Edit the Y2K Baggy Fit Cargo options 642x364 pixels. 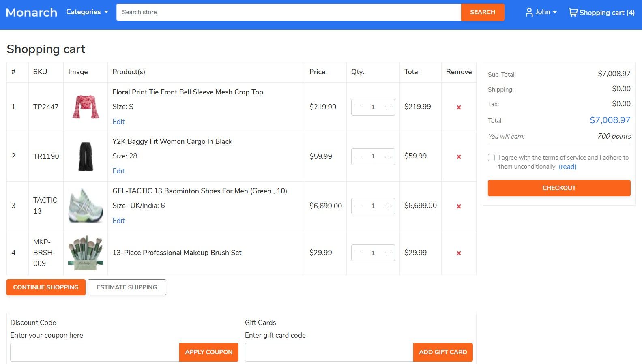(x=118, y=171)
